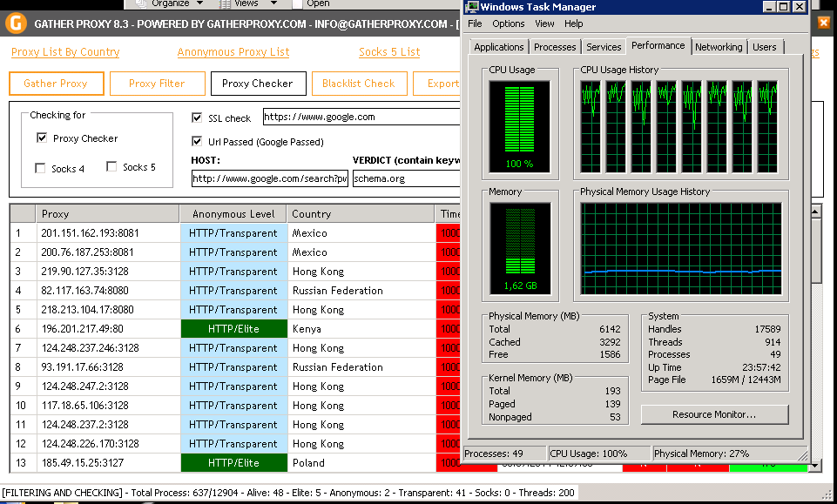Uncheck the SSL check option
This screenshot has height=504, width=837.
click(x=197, y=118)
